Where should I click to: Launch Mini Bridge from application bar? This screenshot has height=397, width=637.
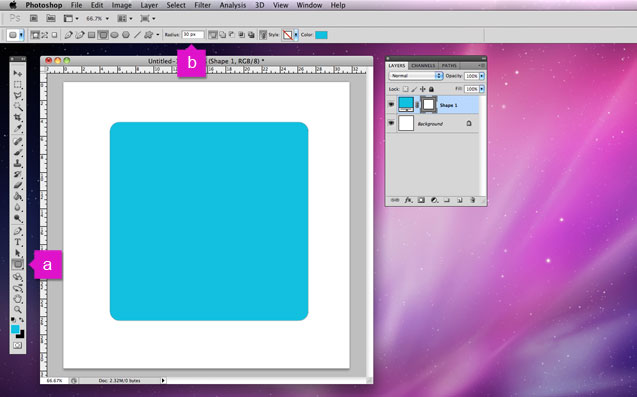pyautogui.click(x=51, y=18)
